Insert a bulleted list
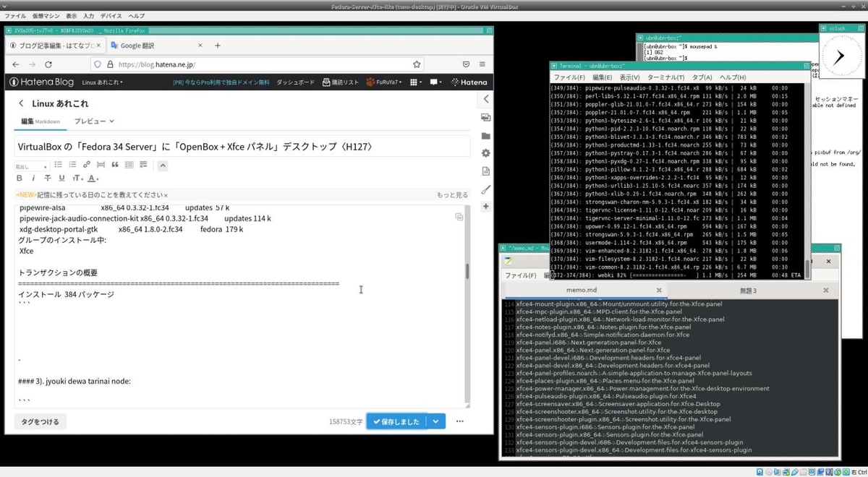The image size is (868, 477). pos(59,166)
